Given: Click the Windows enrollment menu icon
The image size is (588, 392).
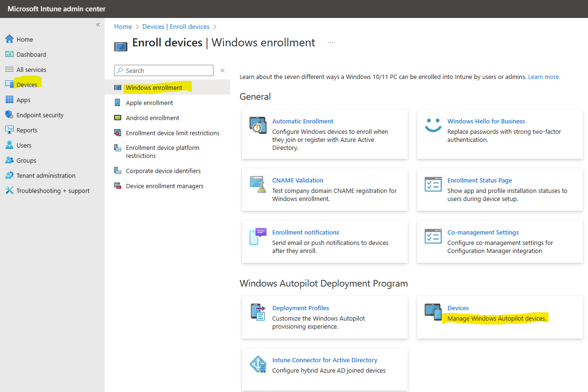Looking at the screenshot, I should tap(118, 87).
